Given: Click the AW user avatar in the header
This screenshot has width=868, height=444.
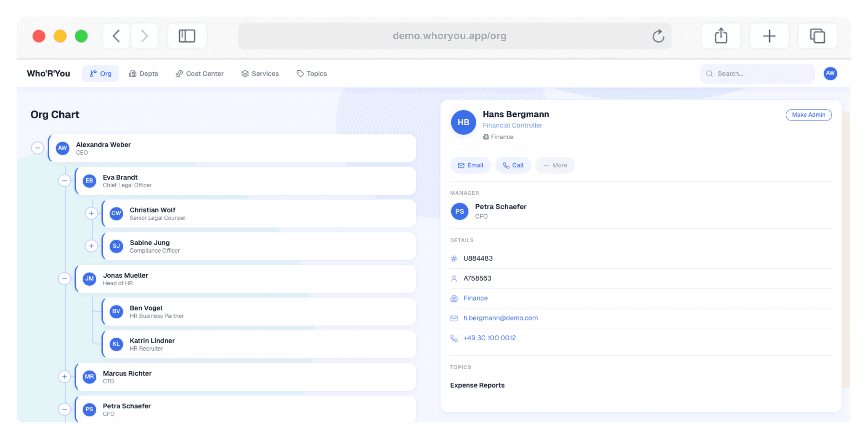Looking at the screenshot, I should pos(830,73).
